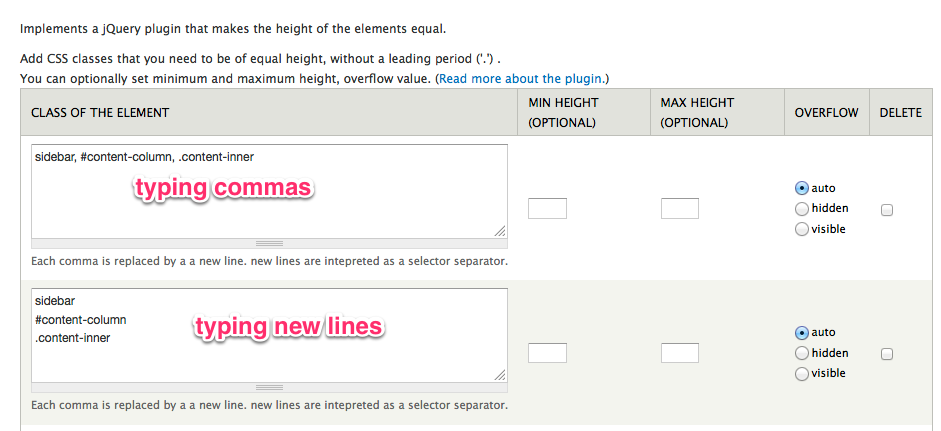
Task: Select 'visible' overflow in the first row
Action: 802,229
